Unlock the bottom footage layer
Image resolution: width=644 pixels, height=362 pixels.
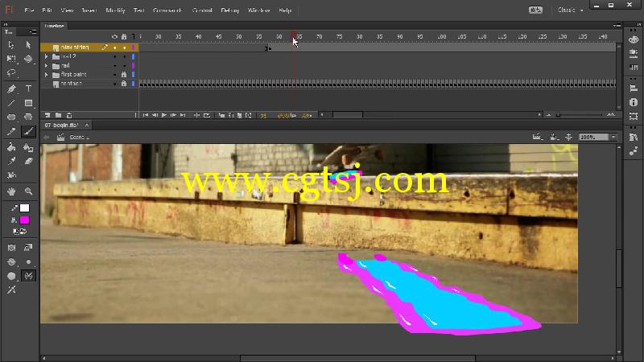124,84
